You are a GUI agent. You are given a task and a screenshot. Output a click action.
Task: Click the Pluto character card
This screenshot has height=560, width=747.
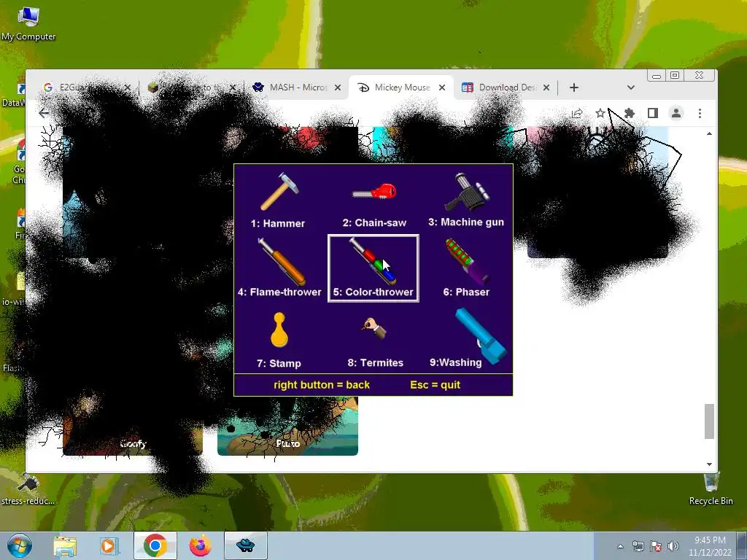click(287, 426)
